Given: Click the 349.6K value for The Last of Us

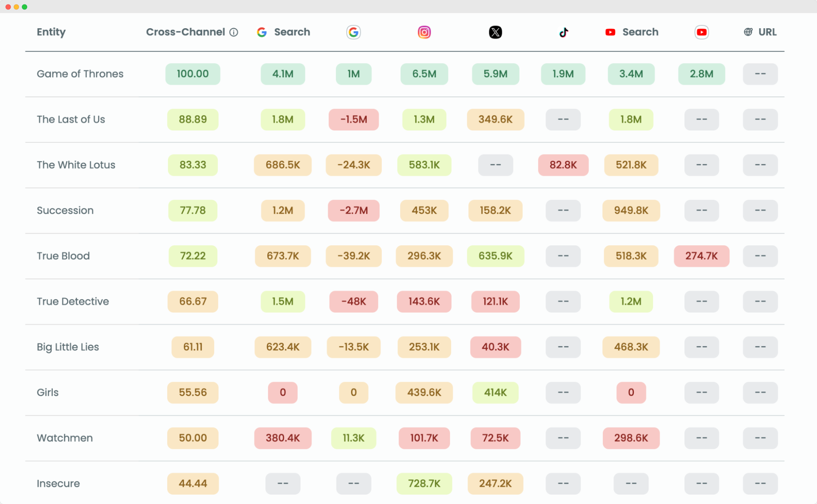Looking at the screenshot, I should pyautogui.click(x=495, y=119).
